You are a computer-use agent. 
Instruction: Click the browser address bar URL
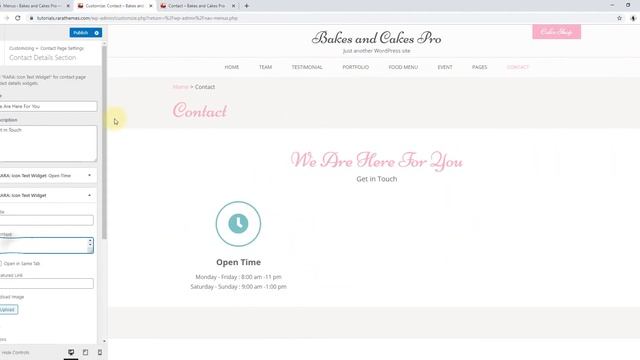(137, 18)
